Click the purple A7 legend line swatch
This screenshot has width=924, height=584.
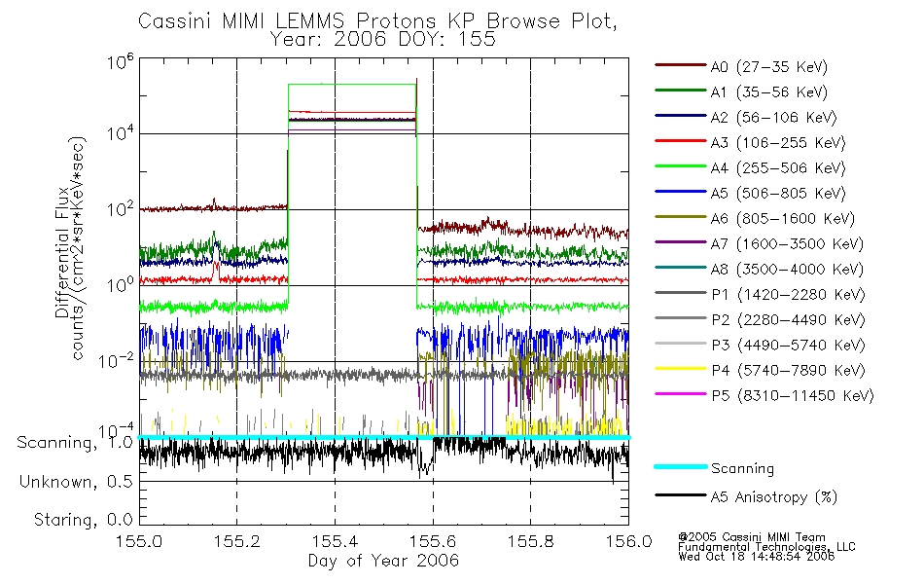click(680, 241)
